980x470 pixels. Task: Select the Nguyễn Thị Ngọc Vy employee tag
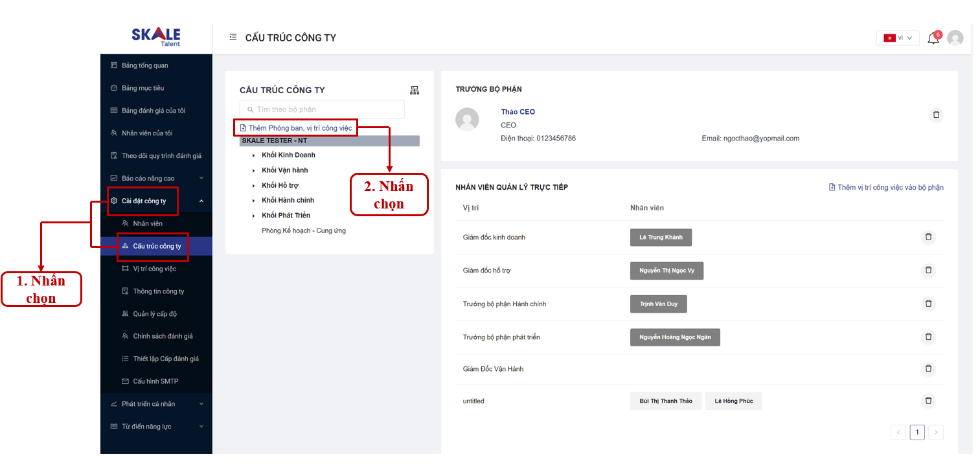click(x=667, y=271)
